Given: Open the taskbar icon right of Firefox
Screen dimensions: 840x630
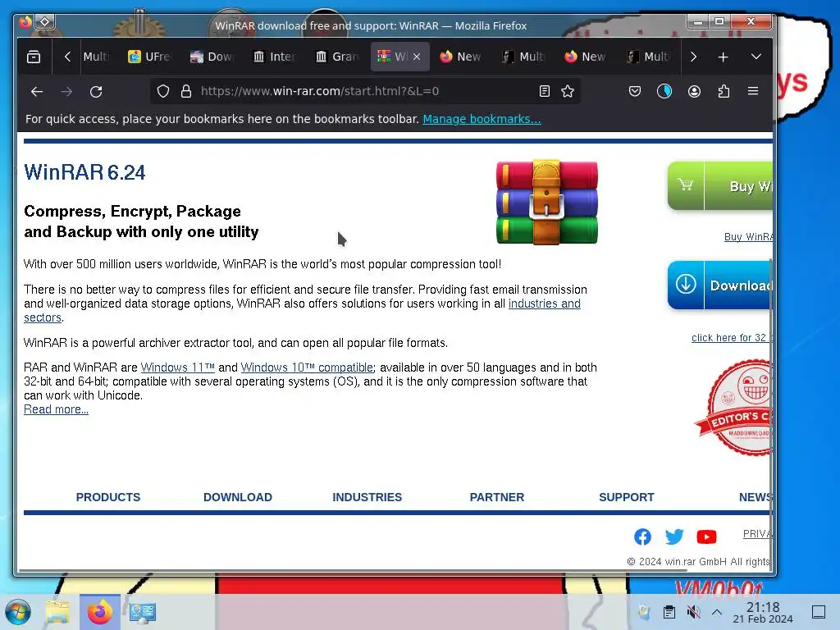Looking at the screenshot, I should pyautogui.click(x=143, y=612).
